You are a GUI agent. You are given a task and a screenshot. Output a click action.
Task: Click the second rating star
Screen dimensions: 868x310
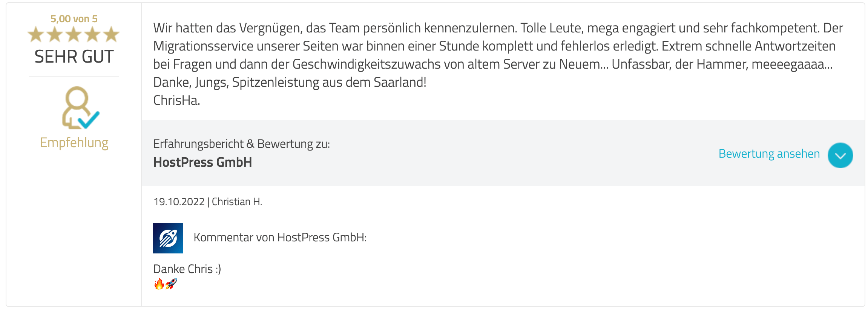(55, 34)
